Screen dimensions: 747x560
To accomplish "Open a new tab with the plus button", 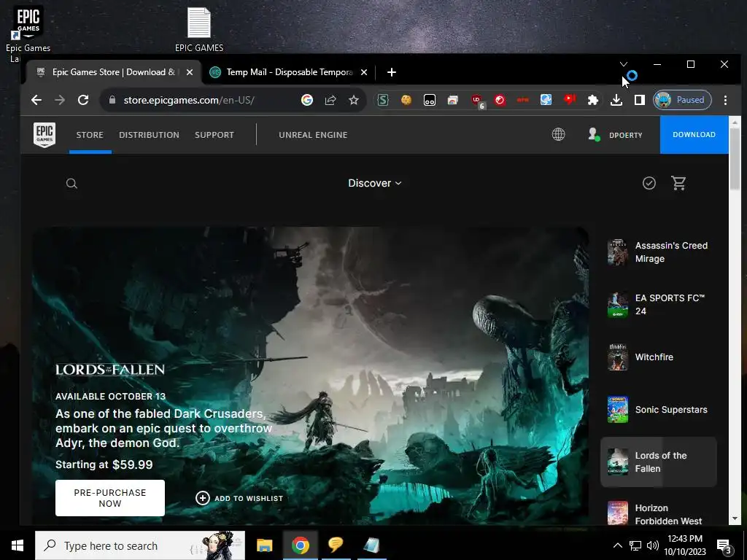I will coord(392,72).
